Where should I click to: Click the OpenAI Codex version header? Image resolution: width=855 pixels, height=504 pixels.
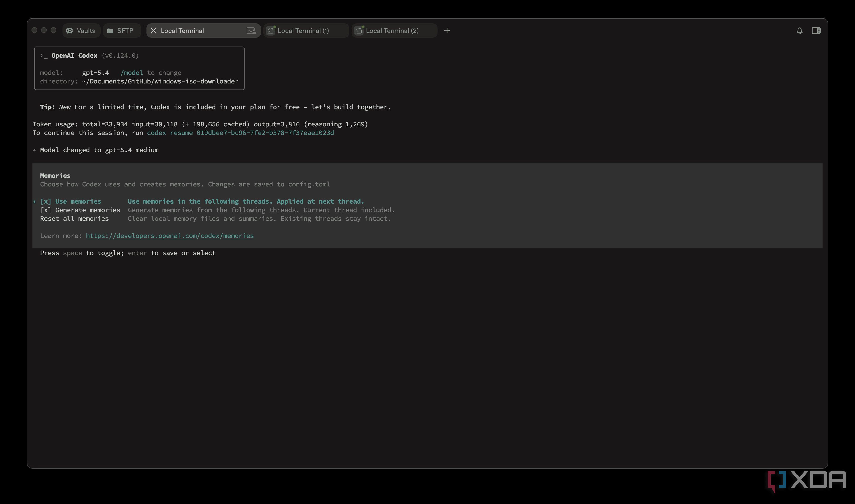click(x=90, y=55)
